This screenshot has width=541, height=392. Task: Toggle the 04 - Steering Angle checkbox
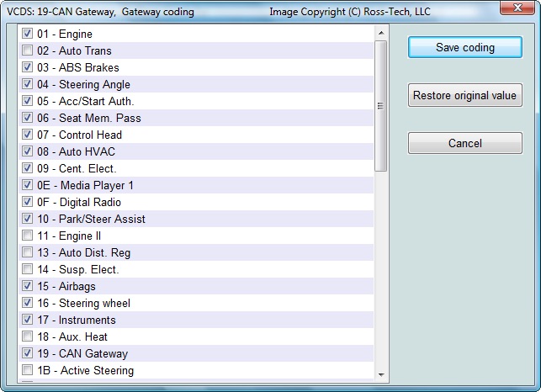tap(27, 84)
